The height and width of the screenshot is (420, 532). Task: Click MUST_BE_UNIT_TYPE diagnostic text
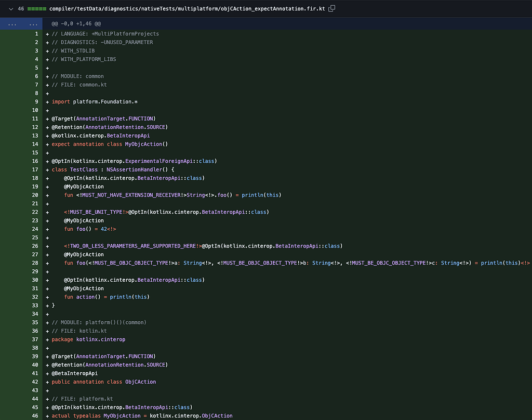click(96, 212)
